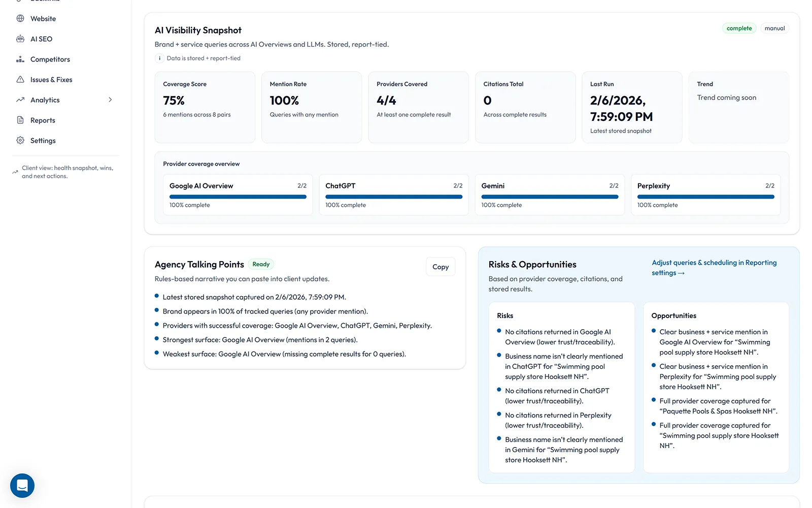Switch to the Risks section
812x508 pixels.
click(504, 315)
